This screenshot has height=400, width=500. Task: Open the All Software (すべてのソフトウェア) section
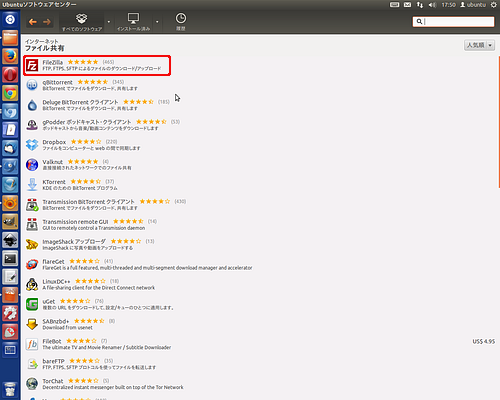click(82, 22)
